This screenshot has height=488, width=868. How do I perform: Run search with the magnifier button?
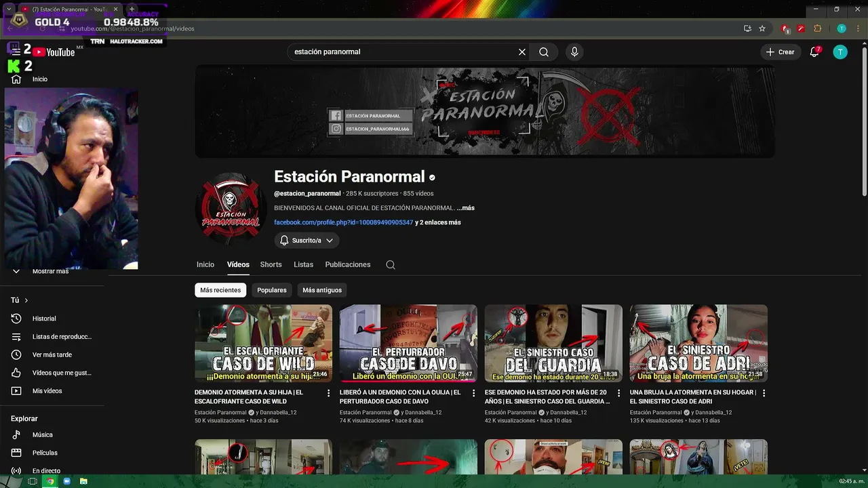click(544, 52)
